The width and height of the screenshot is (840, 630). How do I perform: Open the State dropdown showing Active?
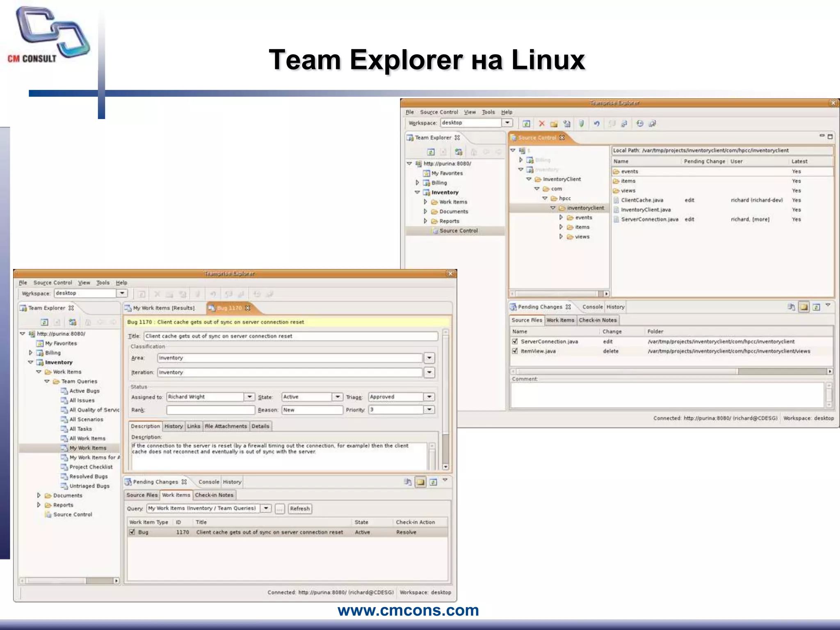point(337,397)
